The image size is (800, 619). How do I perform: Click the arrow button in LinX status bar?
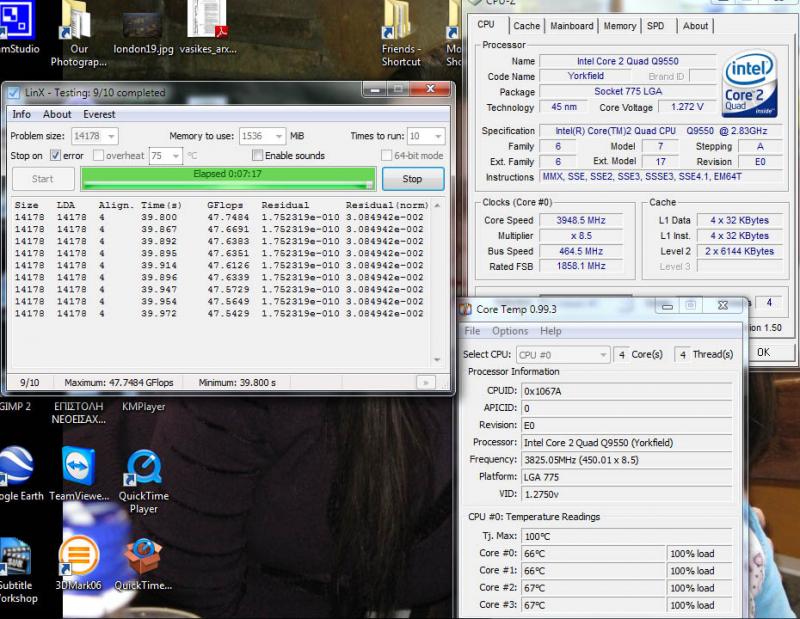[x=426, y=382]
